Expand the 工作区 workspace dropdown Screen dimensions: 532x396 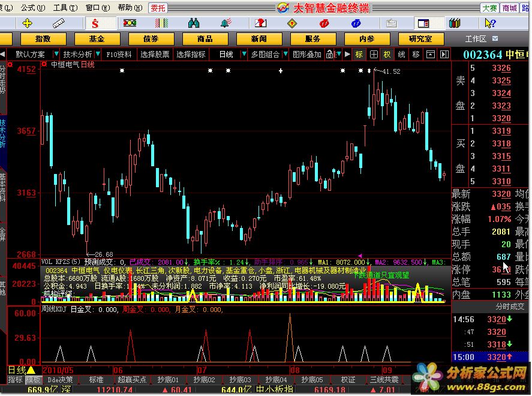(495, 38)
